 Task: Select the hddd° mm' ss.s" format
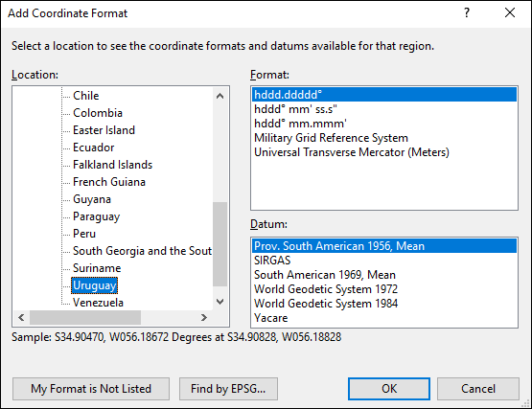tap(384, 109)
